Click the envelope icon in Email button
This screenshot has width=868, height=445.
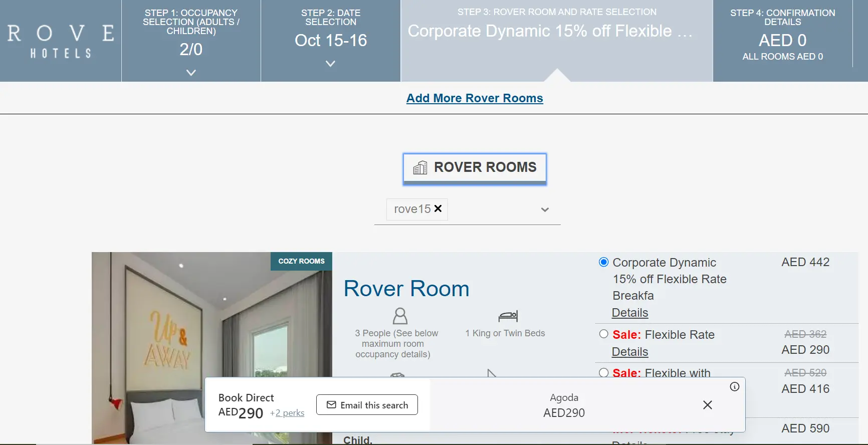[x=331, y=404]
